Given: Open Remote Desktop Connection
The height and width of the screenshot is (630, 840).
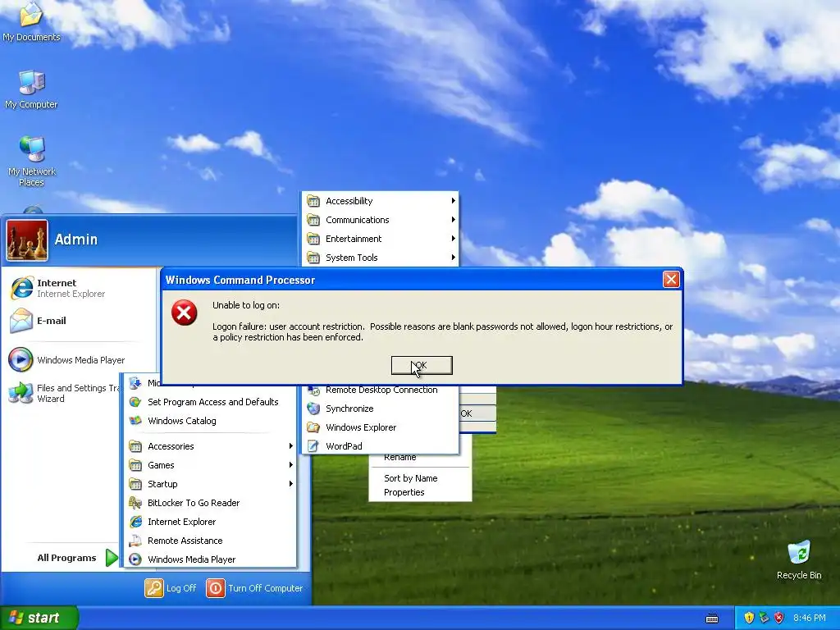Looking at the screenshot, I should pyautogui.click(x=381, y=390).
